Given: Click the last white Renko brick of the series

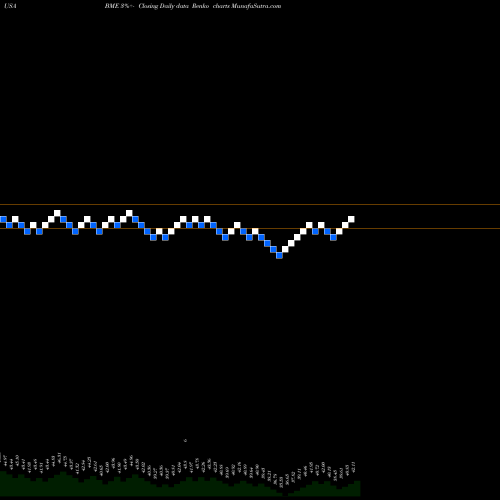Looking at the screenshot, I should click(x=351, y=219).
